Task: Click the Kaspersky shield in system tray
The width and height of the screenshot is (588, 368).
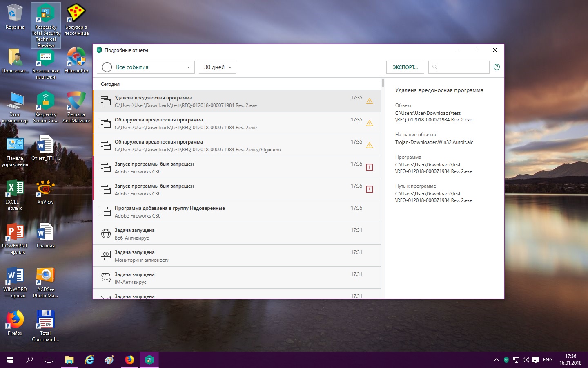Action: (x=506, y=360)
